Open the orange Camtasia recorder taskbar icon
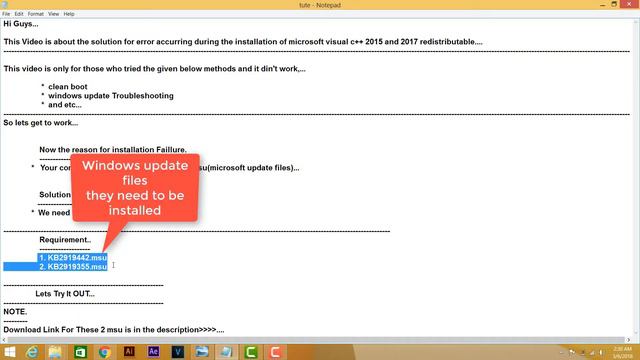The width and height of the screenshot is (640, 360). (x=275, y=351)
